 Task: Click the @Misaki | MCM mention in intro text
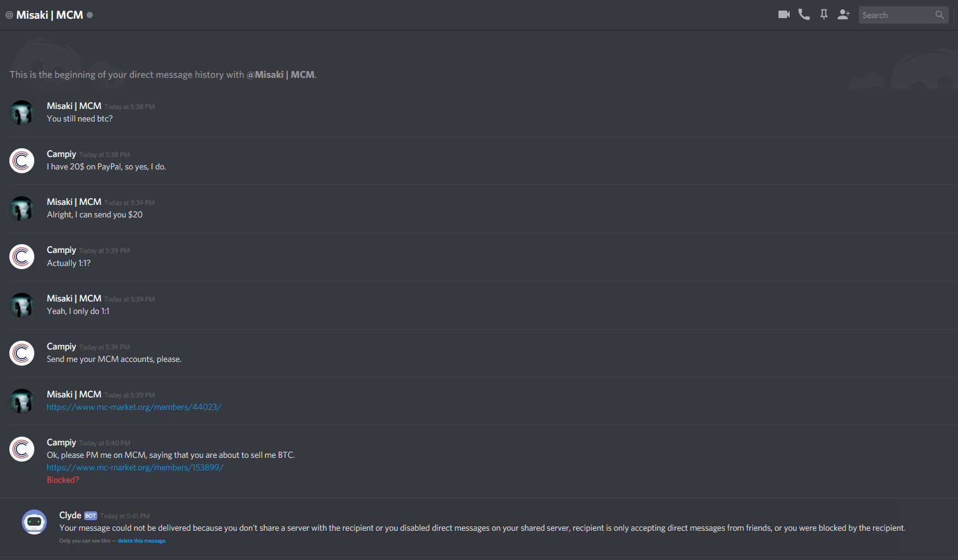coord(280,75)
